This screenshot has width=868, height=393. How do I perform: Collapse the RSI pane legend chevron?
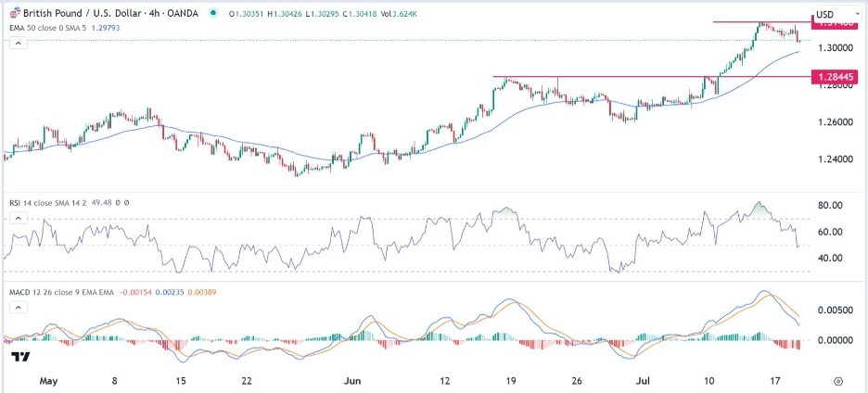click(18, 219)
